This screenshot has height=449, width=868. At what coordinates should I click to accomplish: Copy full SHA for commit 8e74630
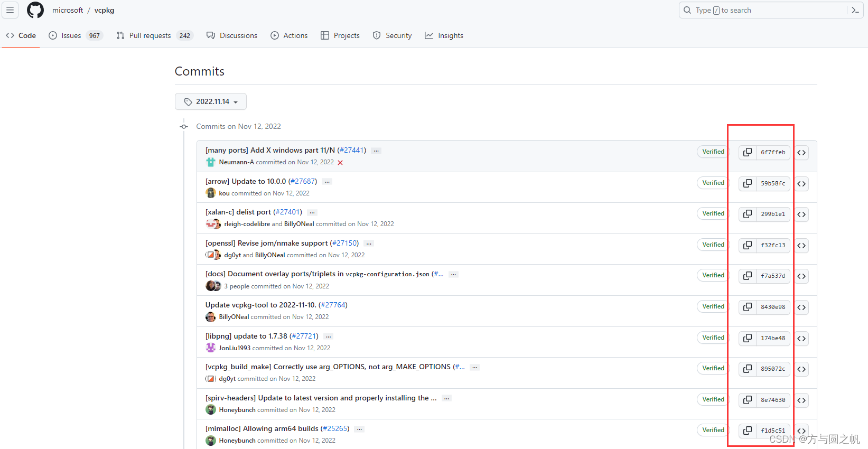[748, 400]
